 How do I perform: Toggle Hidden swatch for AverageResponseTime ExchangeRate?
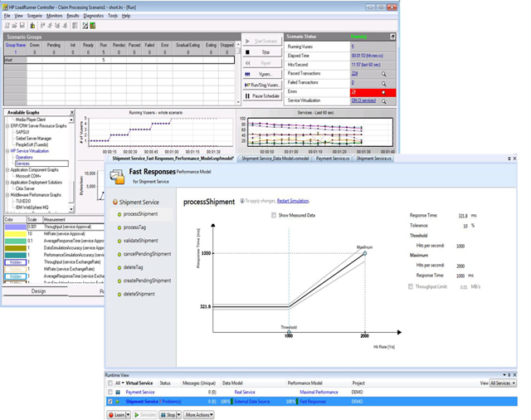15,276
